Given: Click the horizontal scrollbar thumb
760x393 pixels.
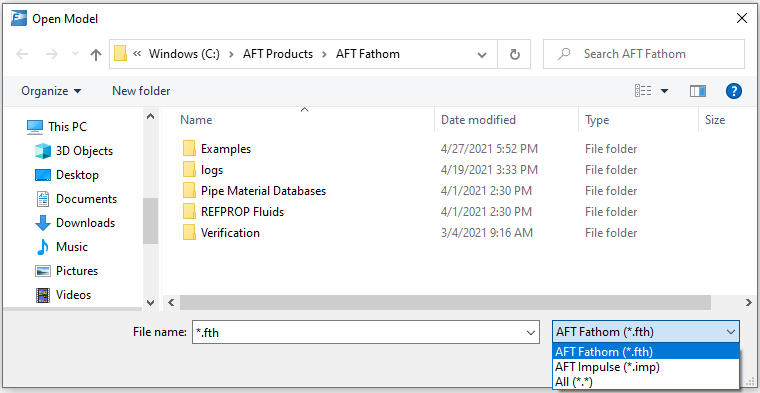Looking at the screenshot, I should click(445, 302).
